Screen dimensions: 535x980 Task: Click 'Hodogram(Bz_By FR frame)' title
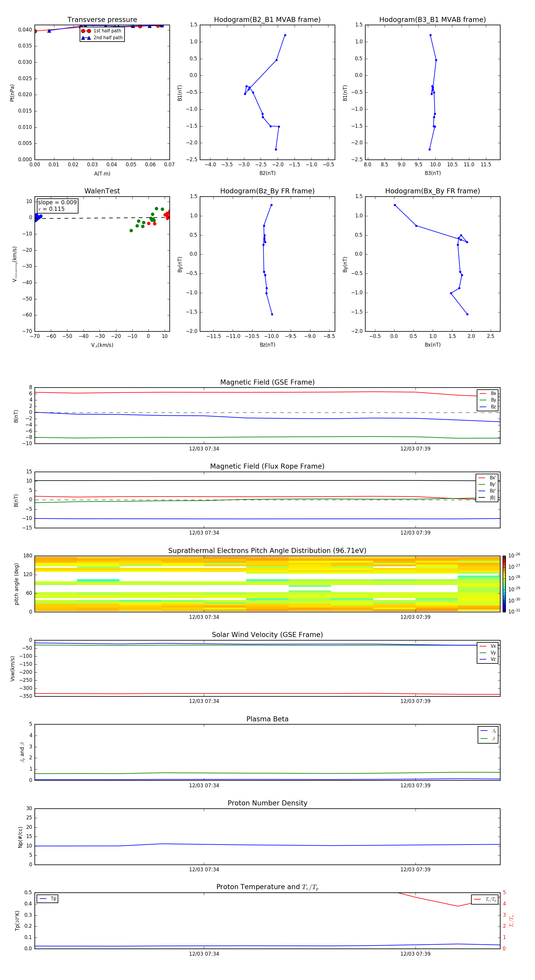tap(267, 191)
